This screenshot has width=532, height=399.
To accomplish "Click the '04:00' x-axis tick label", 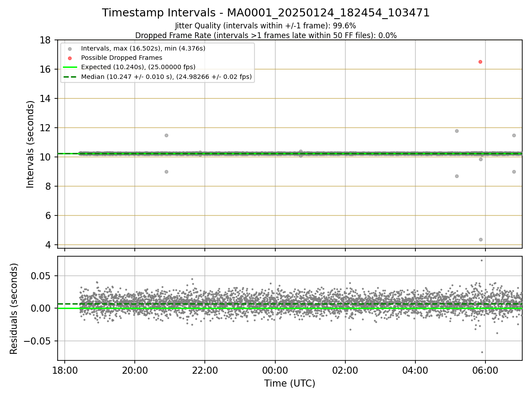I will [415, 370].
